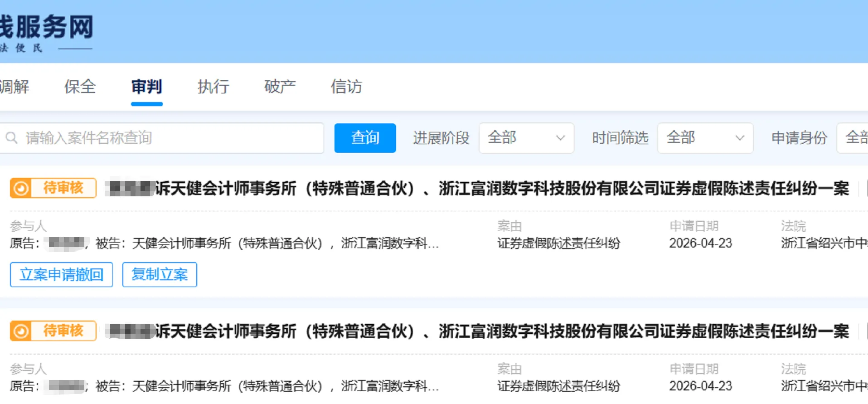Image resolution: width=868 pixels, height=404 pixels.
Task: Click the 申请日期 heading of second case
Action: click(694, 369)
